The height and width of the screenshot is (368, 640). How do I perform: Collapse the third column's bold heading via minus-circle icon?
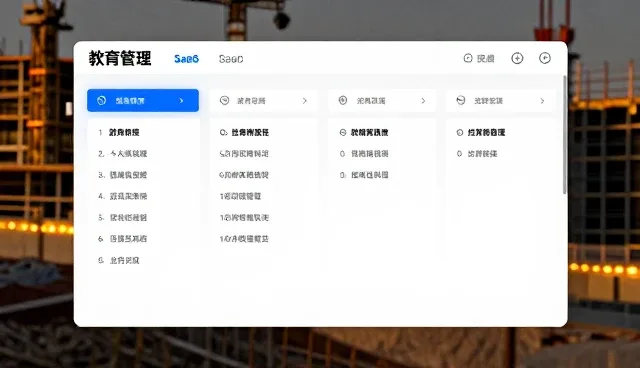point(343,133)
